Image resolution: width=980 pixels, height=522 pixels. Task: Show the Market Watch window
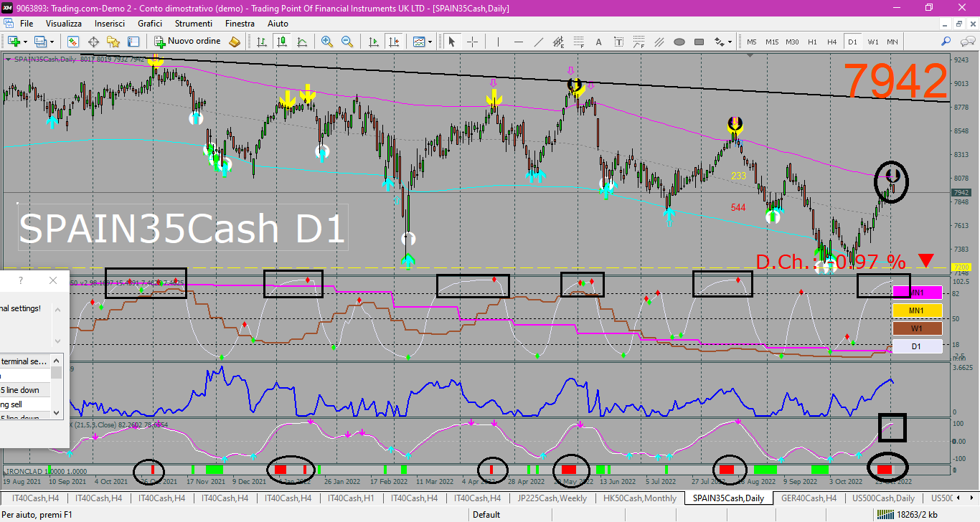pos(73,42)
